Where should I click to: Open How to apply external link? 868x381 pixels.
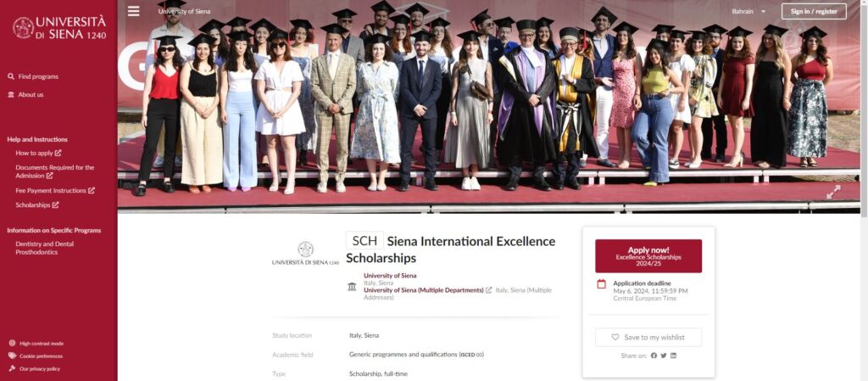coord(38,153)
